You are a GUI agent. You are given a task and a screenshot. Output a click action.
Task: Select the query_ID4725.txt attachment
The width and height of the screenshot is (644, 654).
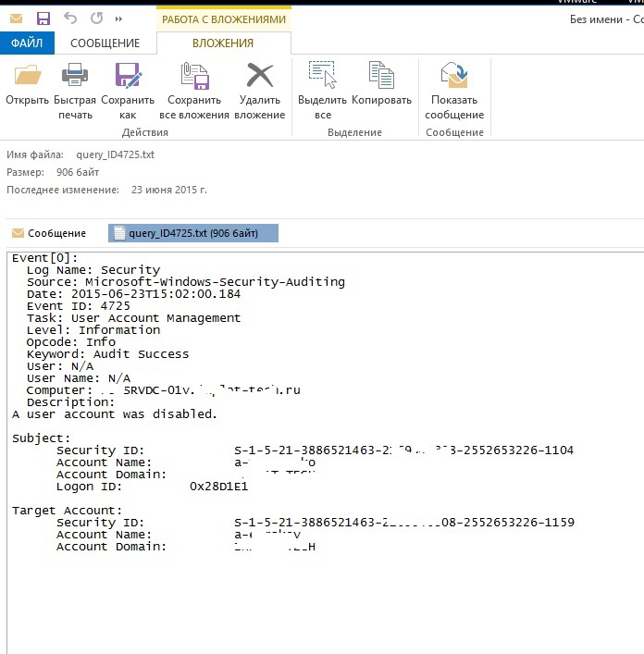(192, 233)
